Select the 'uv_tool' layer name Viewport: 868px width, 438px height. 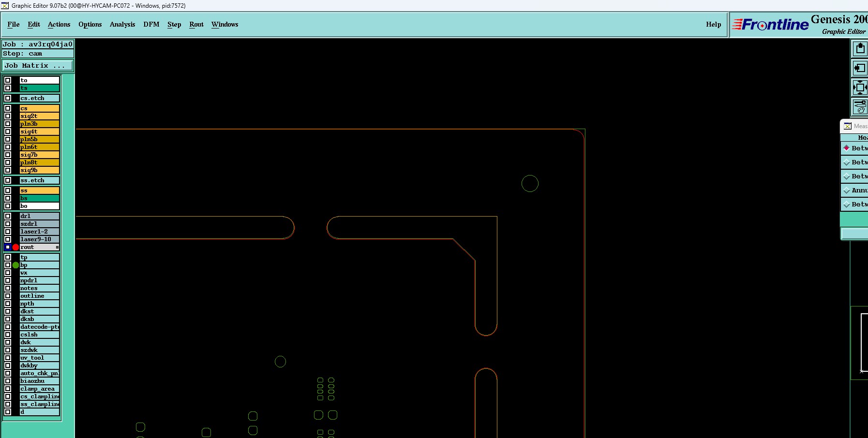click(x=40, y=358)
